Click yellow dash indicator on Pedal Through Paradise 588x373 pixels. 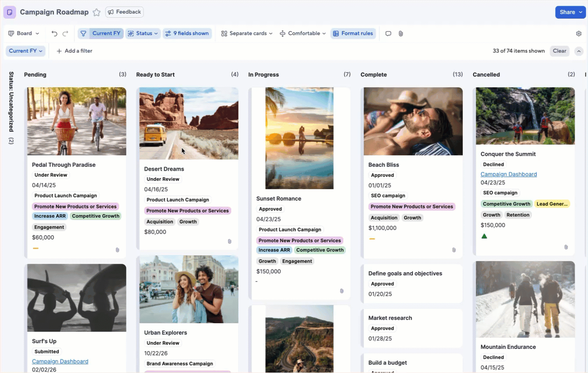click(x=36, y=248)
